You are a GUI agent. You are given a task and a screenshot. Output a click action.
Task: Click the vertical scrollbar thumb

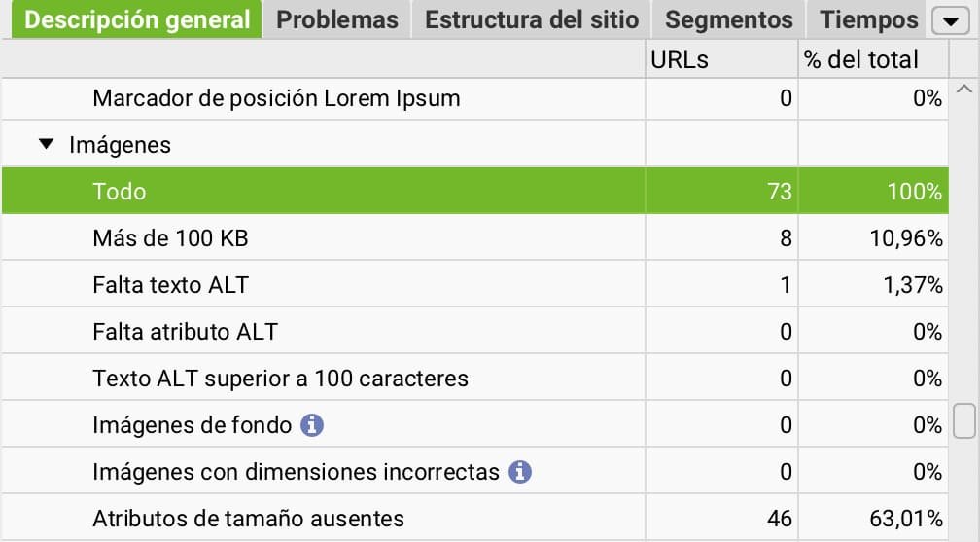pyautogui.click(x=963, y=422)
